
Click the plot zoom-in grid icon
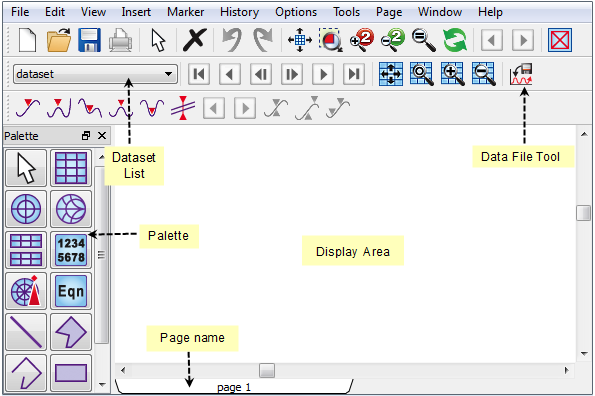point(453,74)
